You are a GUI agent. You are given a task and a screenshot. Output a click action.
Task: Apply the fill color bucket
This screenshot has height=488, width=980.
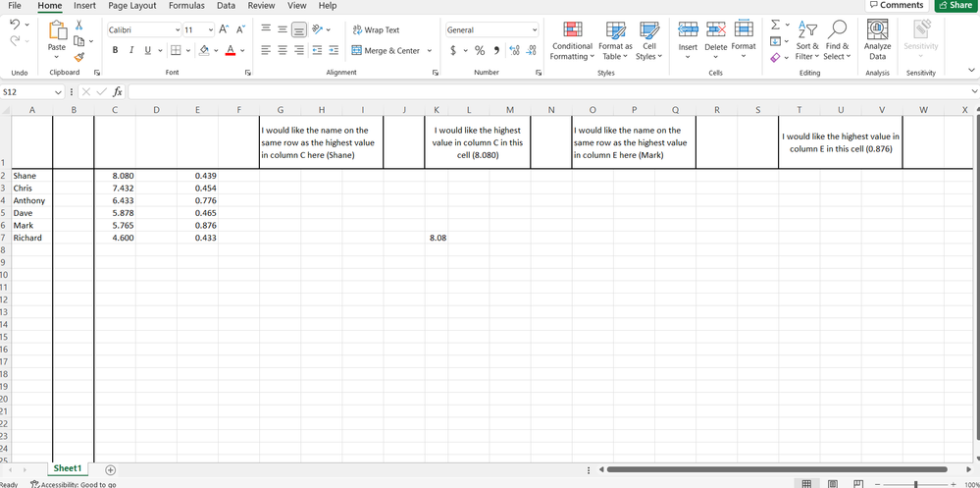204,50
